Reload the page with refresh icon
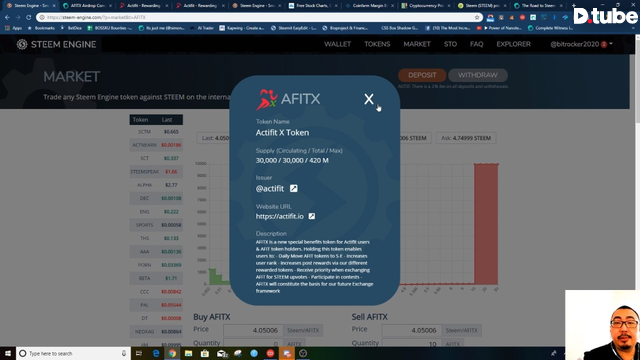The image size is (640, 360). 29,18
